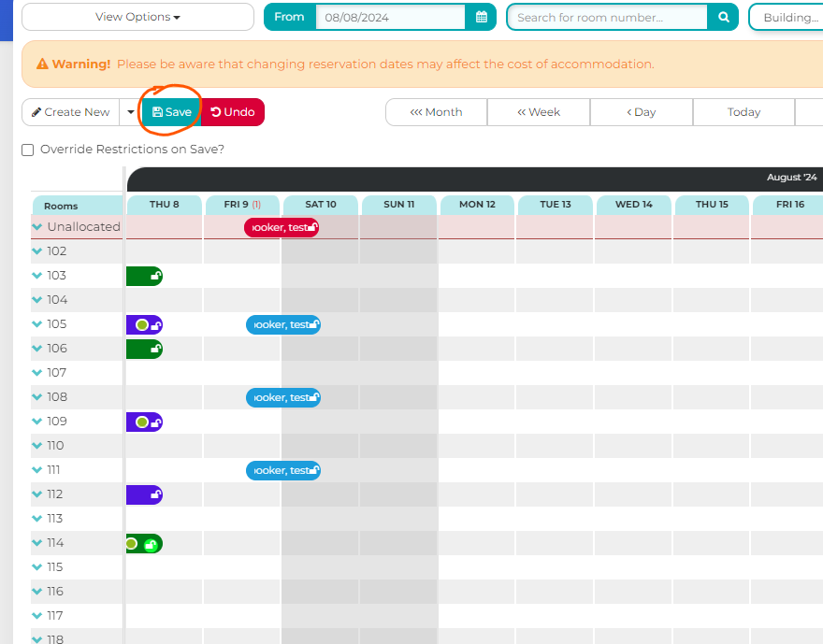This screenshot has height=644, width=823.
Task: Click the unlock icon on room 103 booking
Action: pos(155,276)
